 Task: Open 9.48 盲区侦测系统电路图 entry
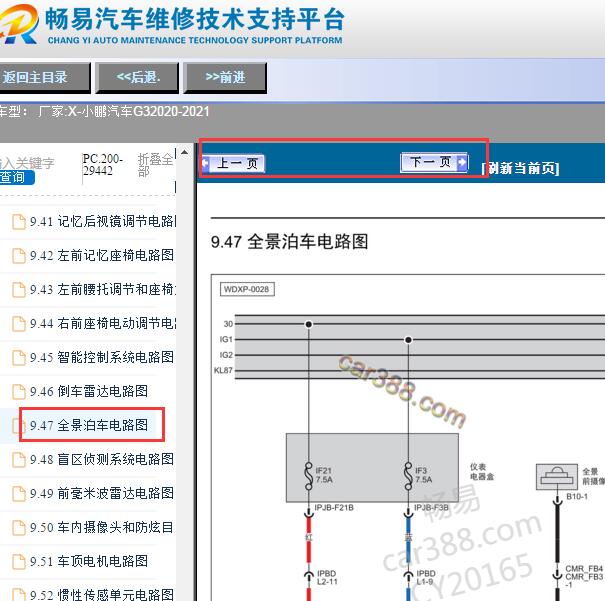pyautogui.click(x=102, y=459)
